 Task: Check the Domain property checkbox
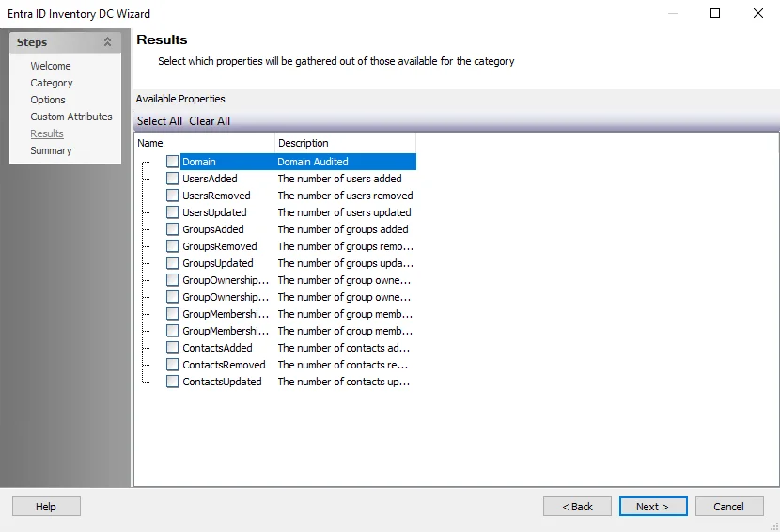click(173, 162)
